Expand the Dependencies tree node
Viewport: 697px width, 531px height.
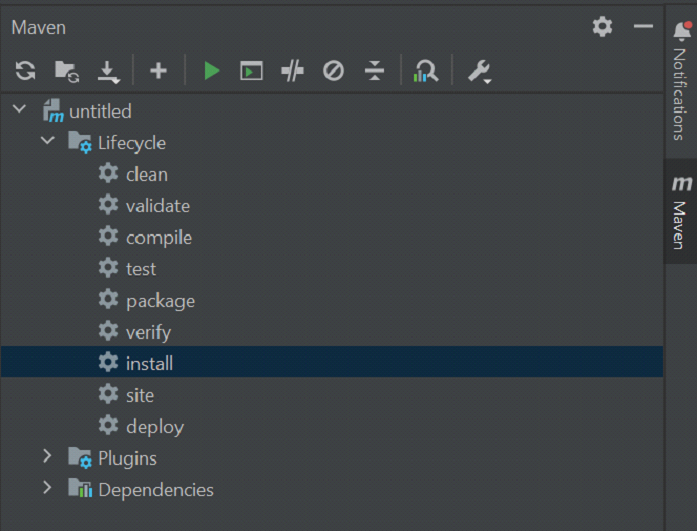pos(47,489)
